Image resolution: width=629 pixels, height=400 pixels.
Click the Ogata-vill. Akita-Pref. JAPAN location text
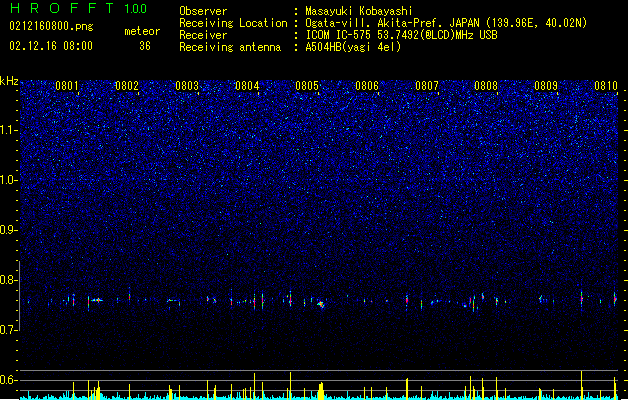click(391, 23)
